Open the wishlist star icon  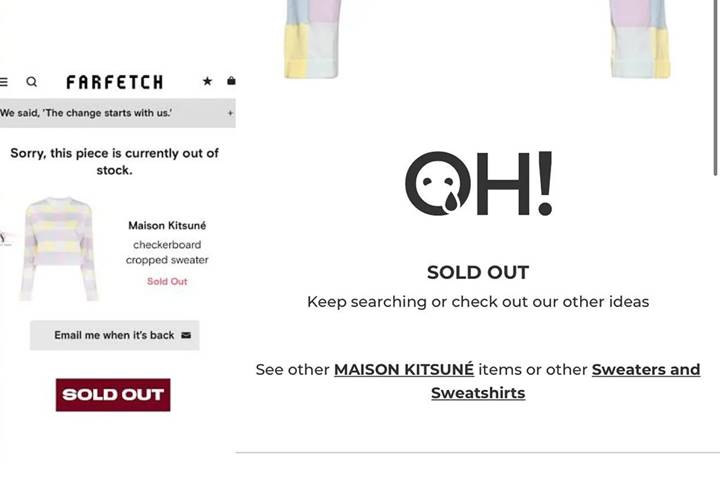tap(208, 81)
